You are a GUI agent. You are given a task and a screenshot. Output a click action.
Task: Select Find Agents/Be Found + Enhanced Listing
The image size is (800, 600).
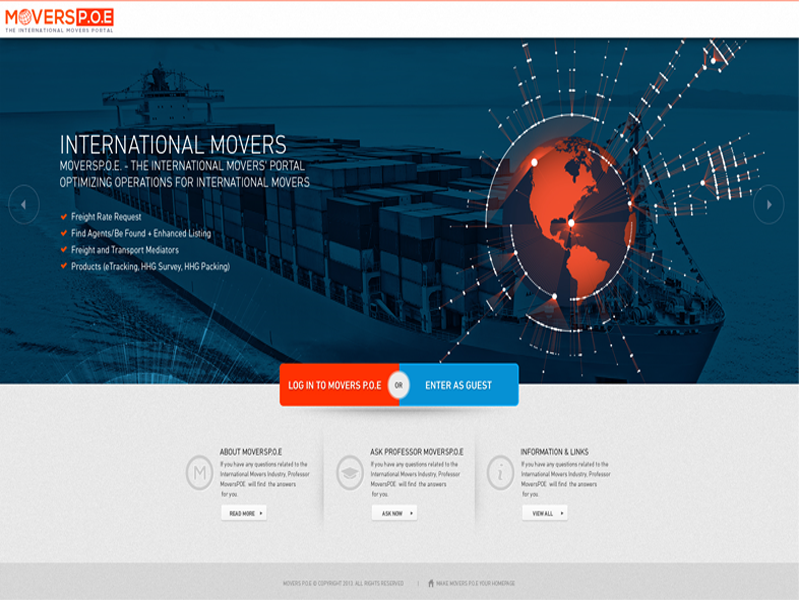[x=140, y=233]
